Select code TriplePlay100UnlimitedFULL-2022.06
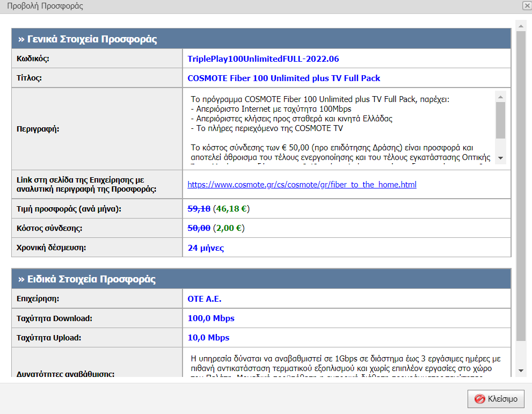532x414 pixels. pos(263,59)
